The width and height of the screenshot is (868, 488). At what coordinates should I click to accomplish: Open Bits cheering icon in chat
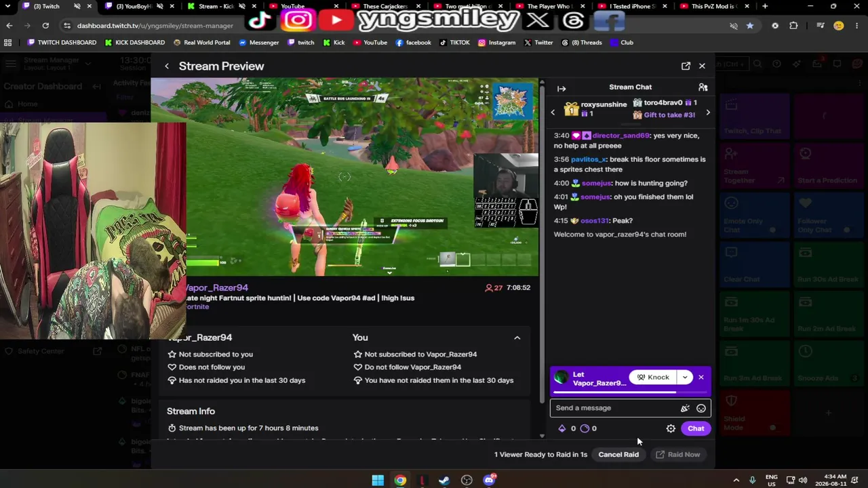click(x=685, y=408)
